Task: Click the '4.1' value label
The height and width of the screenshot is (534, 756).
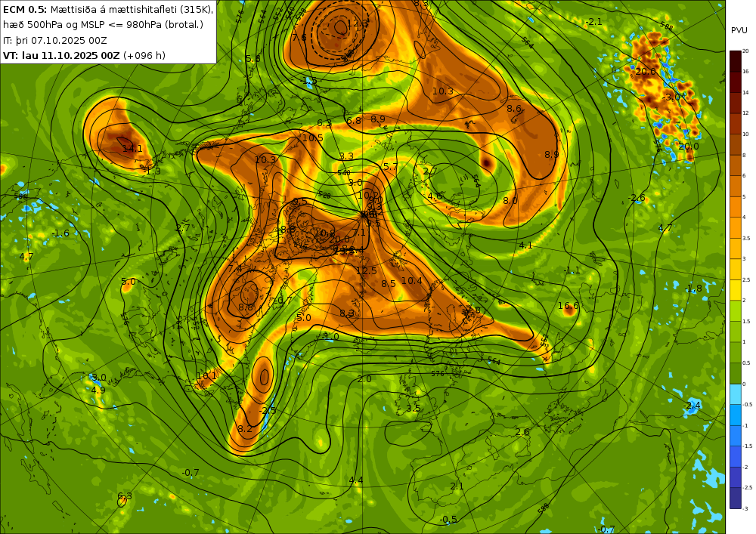Action: click(525, 245)
